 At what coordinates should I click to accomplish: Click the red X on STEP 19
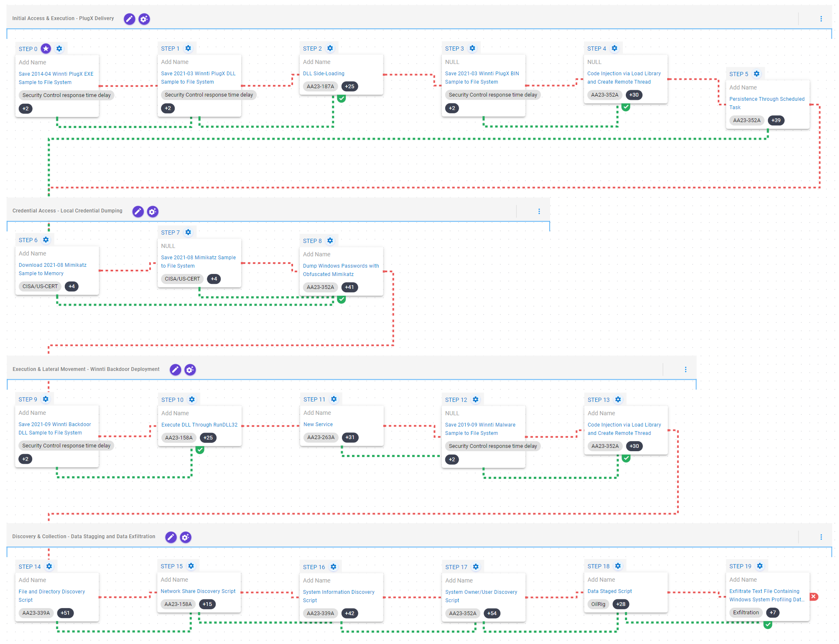(813, 597)
